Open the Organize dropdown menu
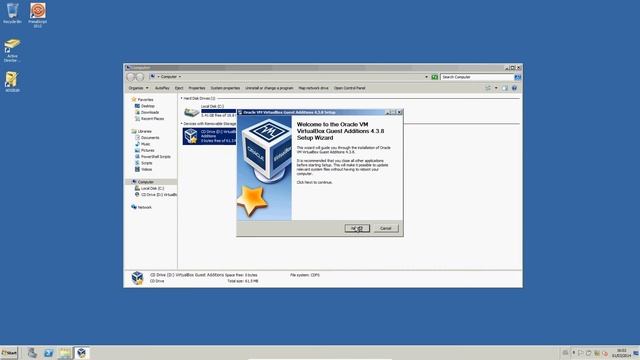This screenshot has width=640, height=360. (138, 88)
